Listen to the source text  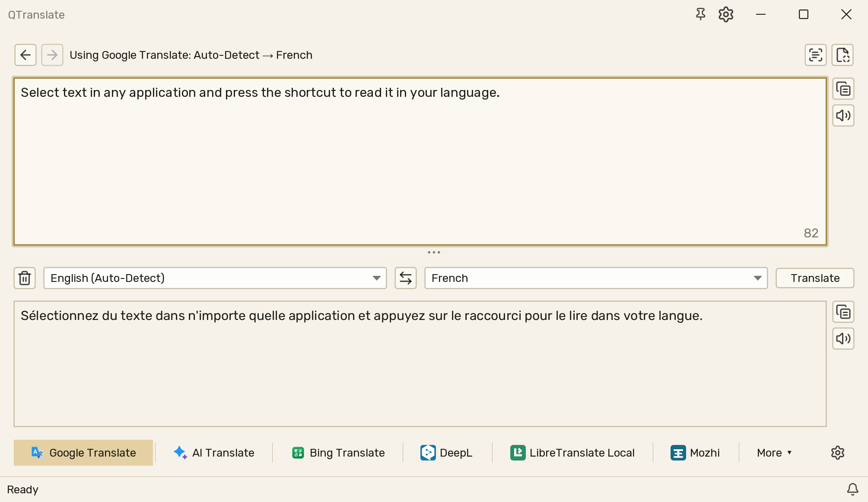point(843,115)
